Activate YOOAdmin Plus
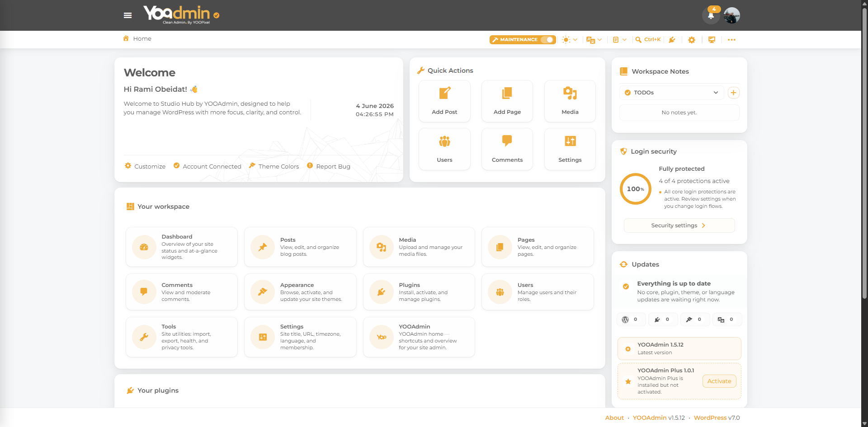The width and height of the screenshot is (868, 427). (x=719, y=381)
